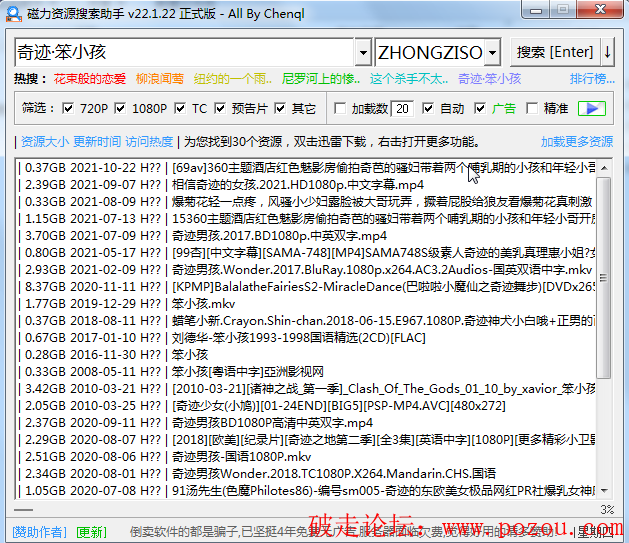Viewport: 629px width, 543px height.
Task: Disable the 自动 checkbox
Action: [x=428, y=108]
